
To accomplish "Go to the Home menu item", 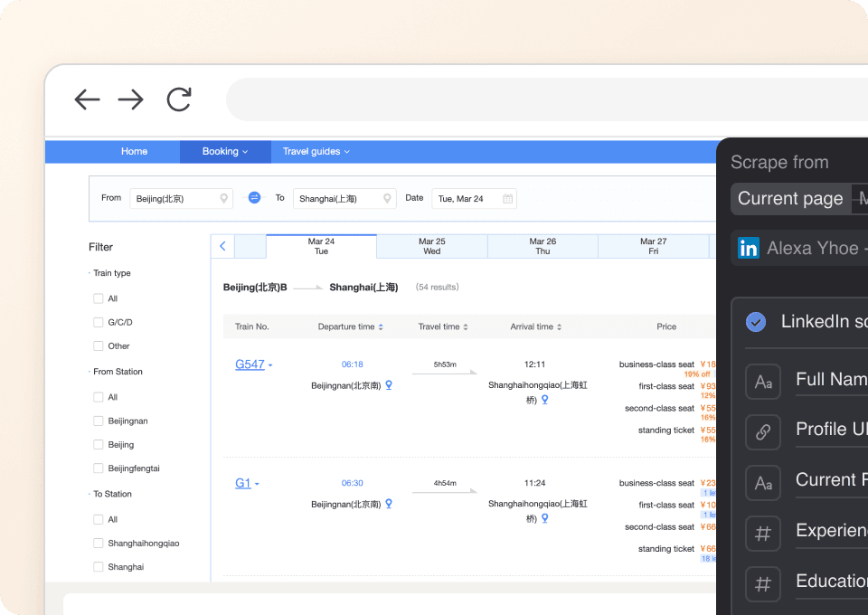I will [134, 152].
